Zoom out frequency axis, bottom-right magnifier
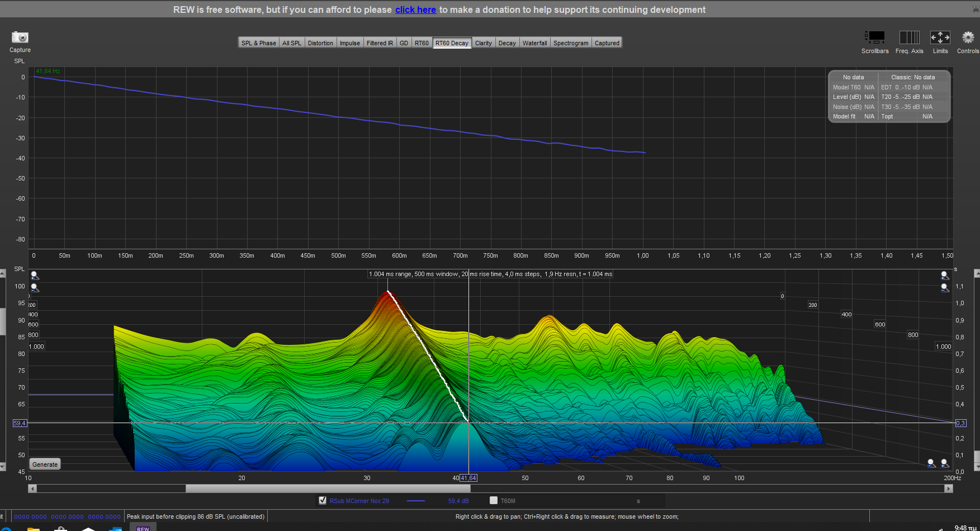Image resolution: width=980 pixels, height=531 pixels. pyautogui.click(x=931, y=463)
